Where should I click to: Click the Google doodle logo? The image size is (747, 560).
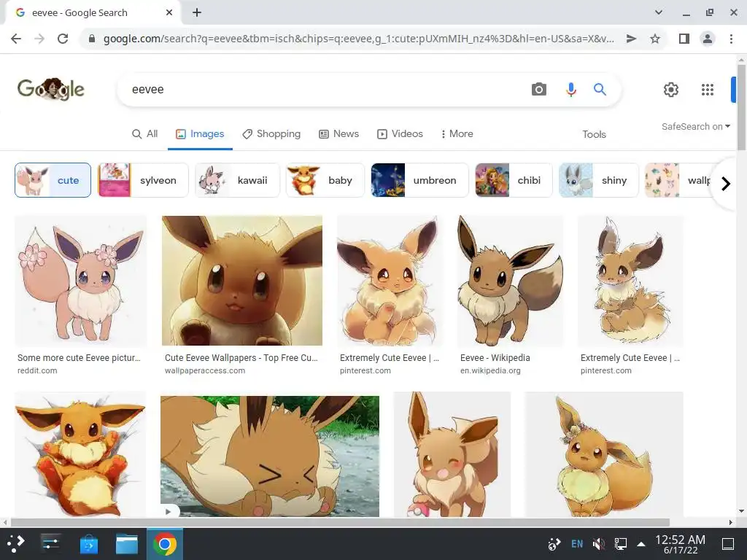tap(50, 88)
